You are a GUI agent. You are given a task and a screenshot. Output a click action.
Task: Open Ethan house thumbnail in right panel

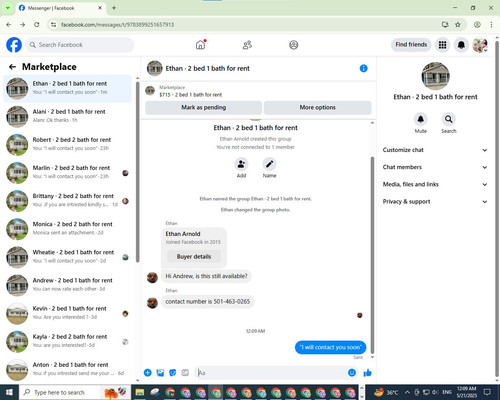tap(435, 76)
